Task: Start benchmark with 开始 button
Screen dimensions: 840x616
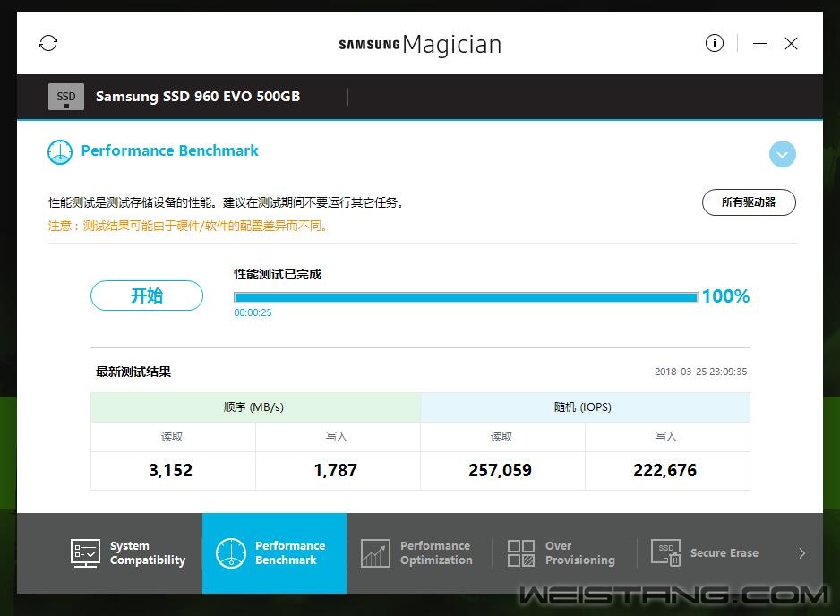Action: click(147, 295)
